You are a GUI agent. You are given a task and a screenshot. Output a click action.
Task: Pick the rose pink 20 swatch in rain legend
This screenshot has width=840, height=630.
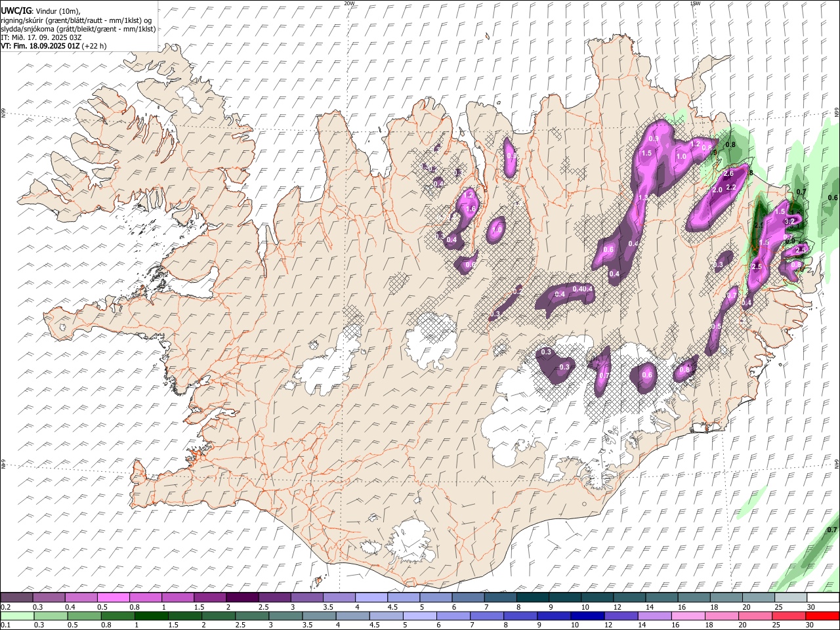754,616
